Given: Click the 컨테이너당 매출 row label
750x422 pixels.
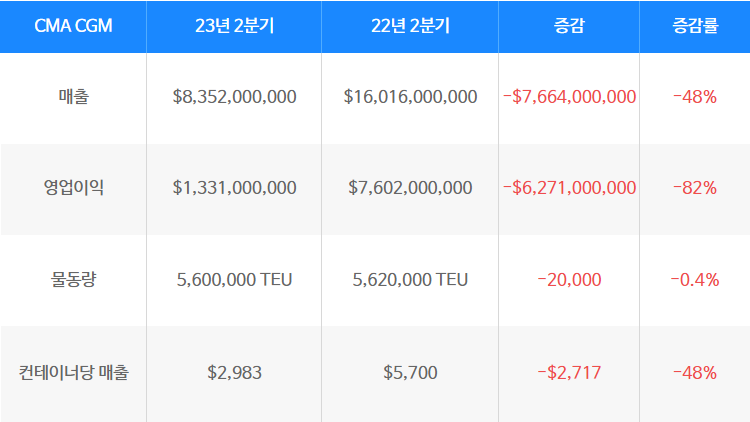Looking at the screenshot, I should coord(73,373).
